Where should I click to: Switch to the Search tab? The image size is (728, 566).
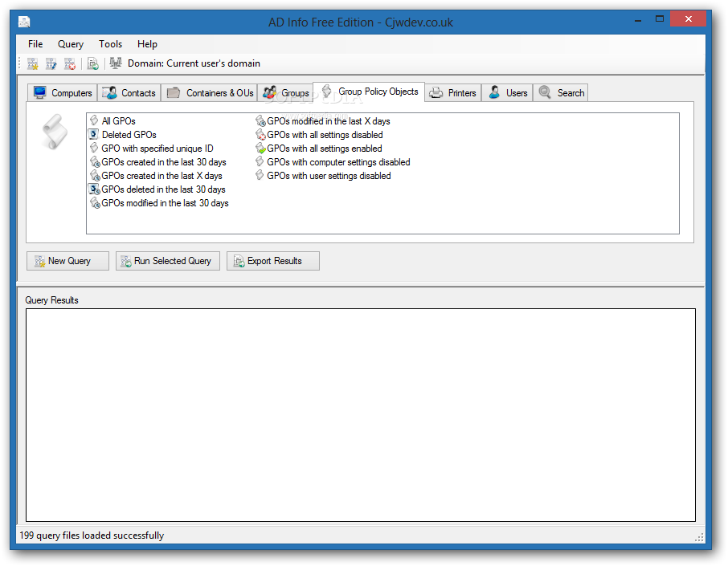pos(560,93)
